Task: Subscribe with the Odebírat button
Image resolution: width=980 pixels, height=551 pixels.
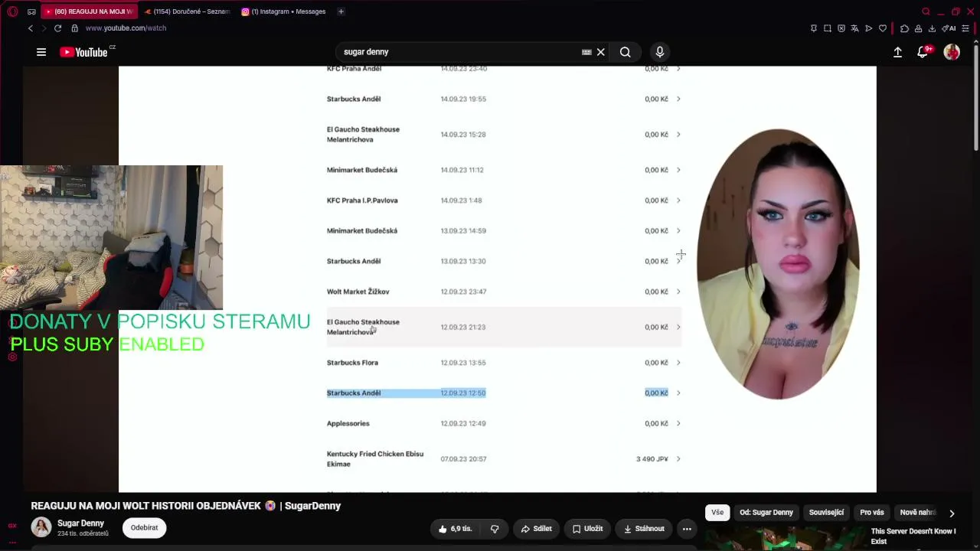Action: (x=144, y=527)
